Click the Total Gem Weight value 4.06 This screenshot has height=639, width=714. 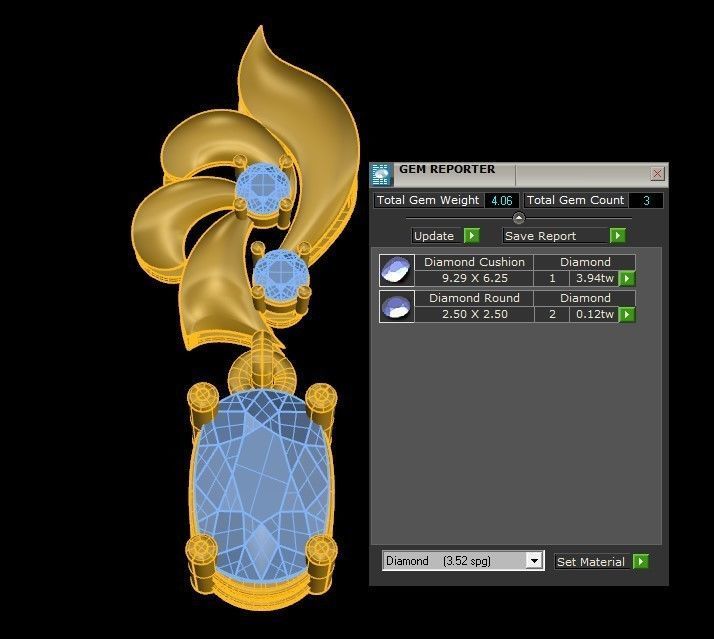coord(501,200)
